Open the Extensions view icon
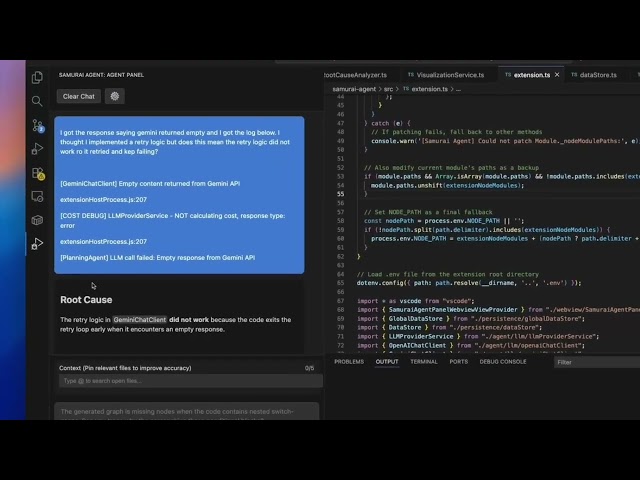The height and width of the screenshot is (480, 640). click(38, 173)
